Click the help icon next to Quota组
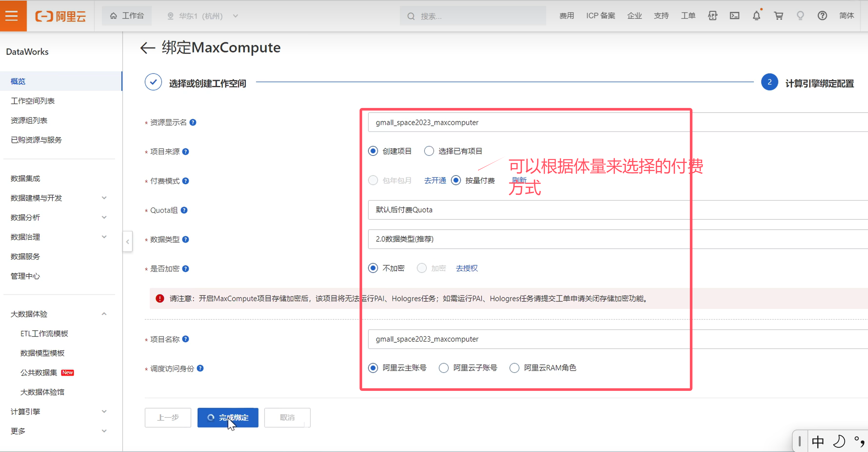868x452 pixels. (184, 210)
